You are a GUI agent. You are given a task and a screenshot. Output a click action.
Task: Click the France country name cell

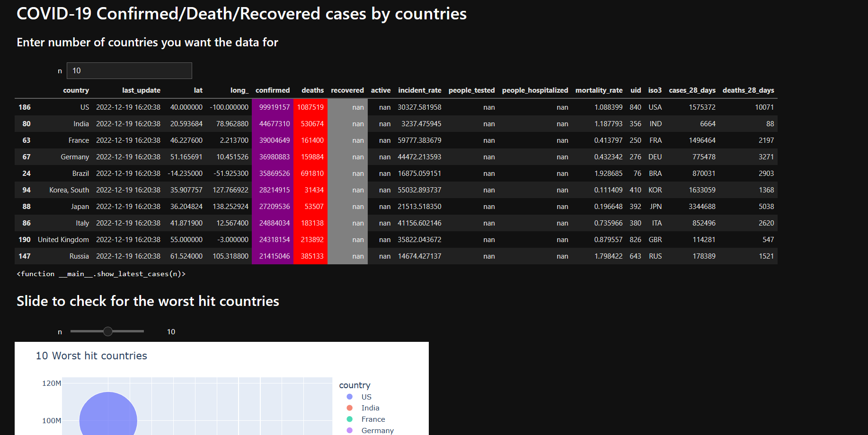79,140
